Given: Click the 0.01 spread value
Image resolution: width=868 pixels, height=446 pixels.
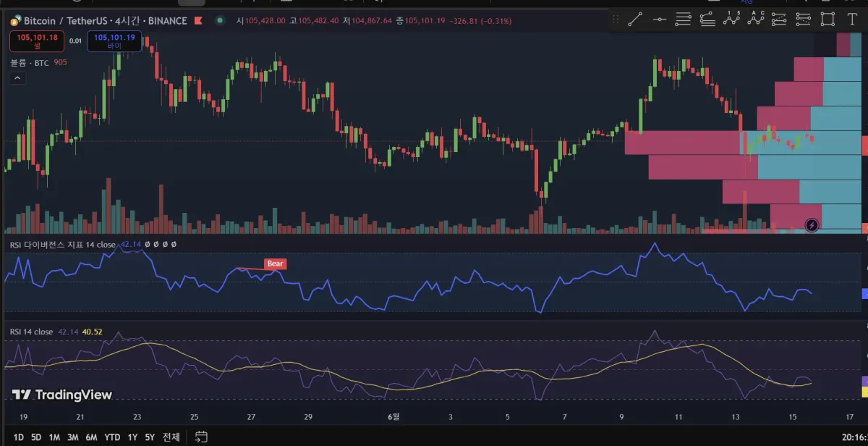Looking at the screenshot, I should point(75,41).
